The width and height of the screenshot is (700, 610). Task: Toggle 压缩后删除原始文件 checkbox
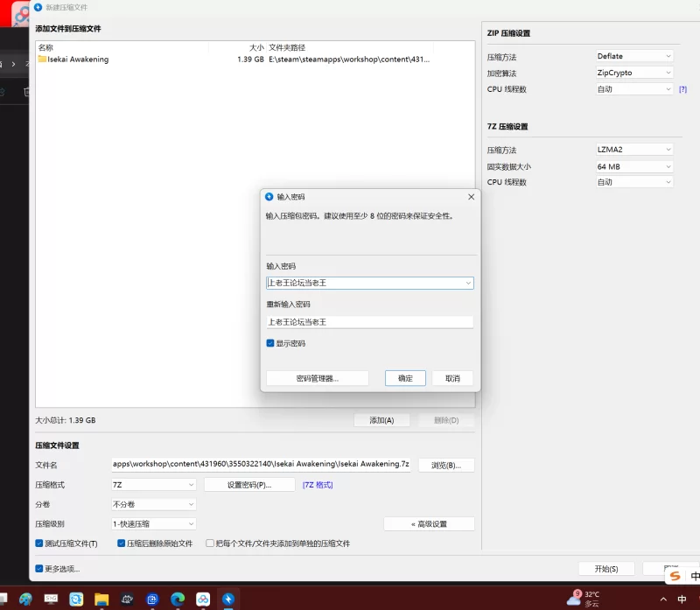(121, 543)
